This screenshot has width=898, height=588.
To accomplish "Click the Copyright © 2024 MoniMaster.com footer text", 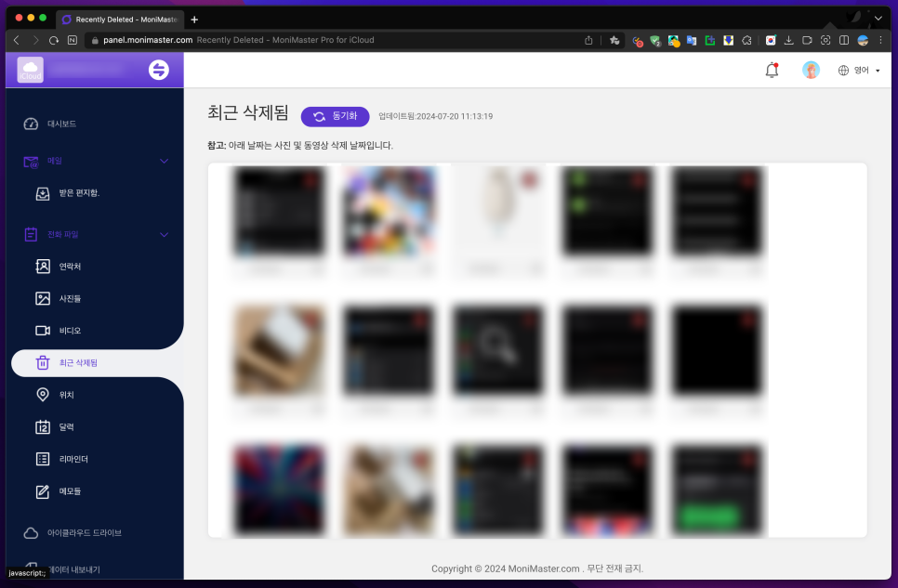I will click(537, 568).
